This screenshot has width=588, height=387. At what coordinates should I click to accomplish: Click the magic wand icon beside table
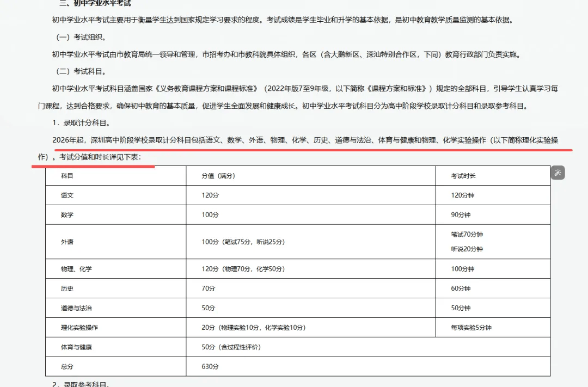pyautogui.click(x=558, y=173)
